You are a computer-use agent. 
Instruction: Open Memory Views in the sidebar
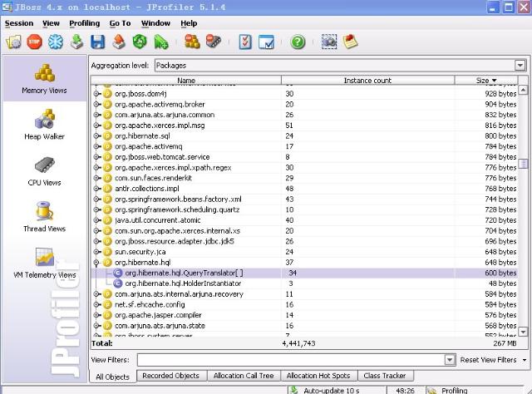(x=44, y=79)
